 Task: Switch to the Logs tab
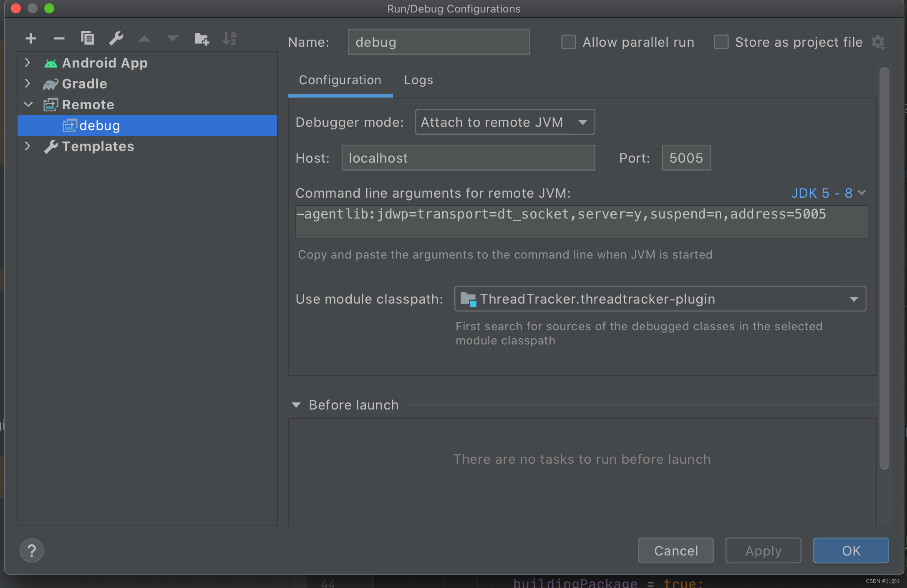point(418,79)
